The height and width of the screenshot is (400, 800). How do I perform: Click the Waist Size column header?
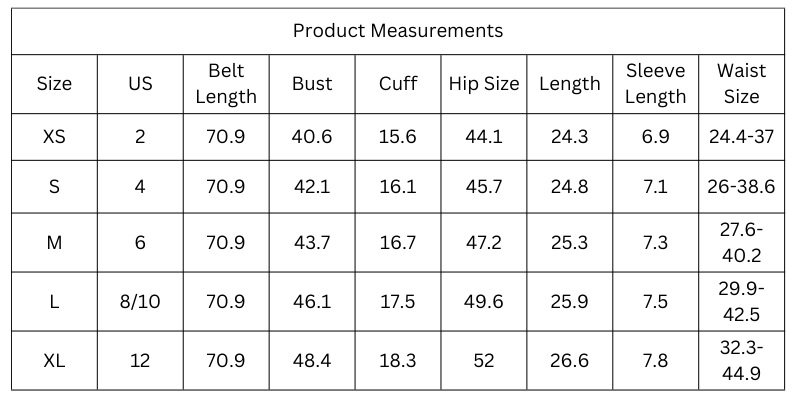(x=741, y=84)
